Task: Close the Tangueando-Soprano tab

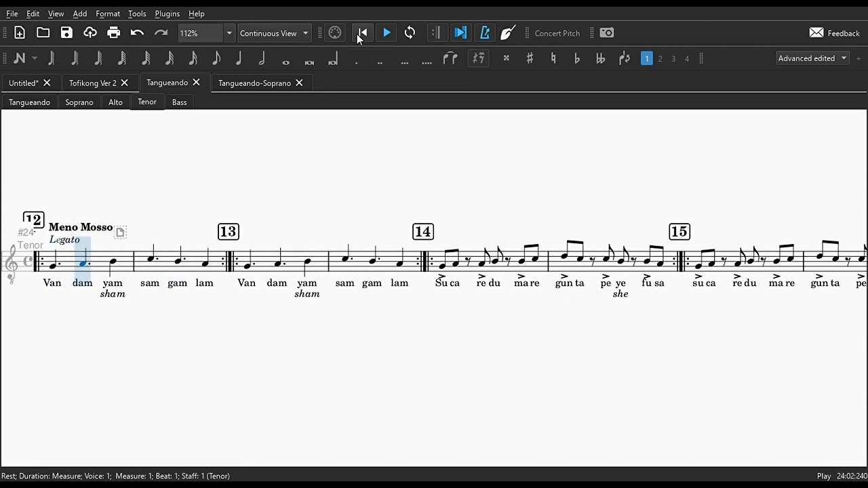Action: [299, 83]
